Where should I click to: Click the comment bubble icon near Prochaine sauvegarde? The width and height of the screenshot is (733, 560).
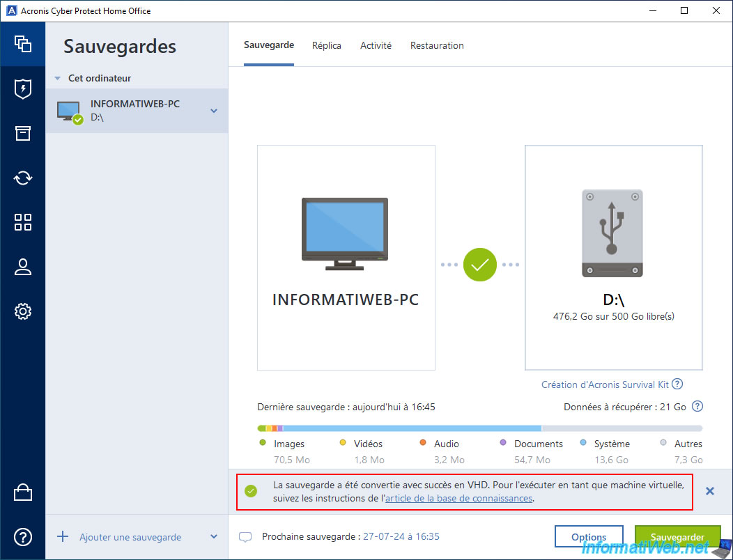pyautogui.click(x=245, y=536)
